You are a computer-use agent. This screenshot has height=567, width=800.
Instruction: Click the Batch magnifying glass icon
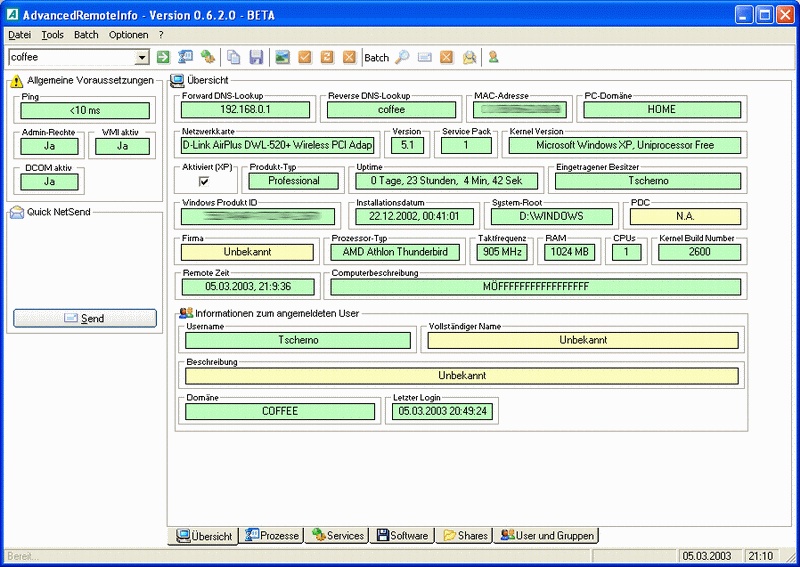tap(403, 57)
